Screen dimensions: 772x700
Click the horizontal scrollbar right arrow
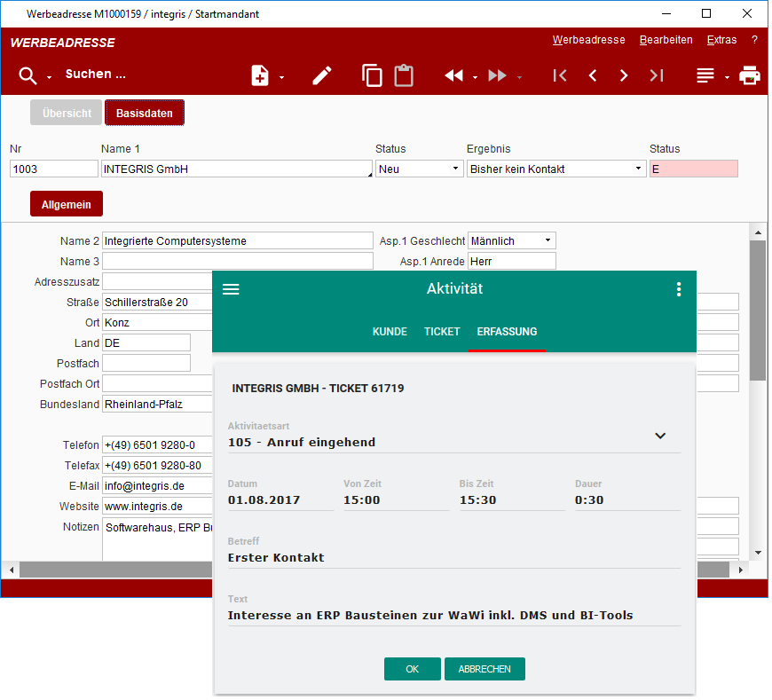740,570
